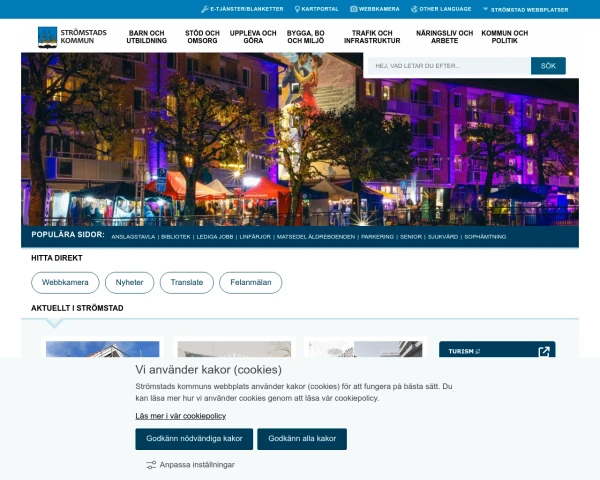Open Lediga jobb popular page link

[215, 237]
